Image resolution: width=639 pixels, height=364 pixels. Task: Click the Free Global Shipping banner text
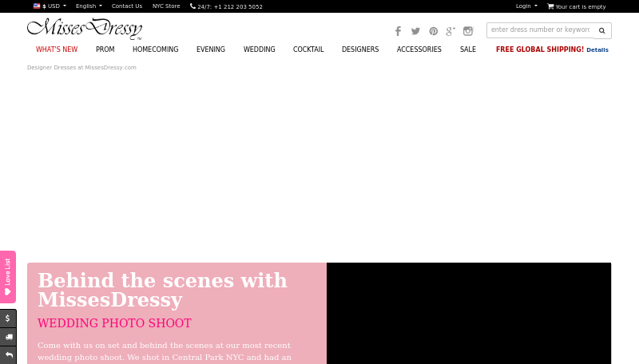tap(540, 49)
